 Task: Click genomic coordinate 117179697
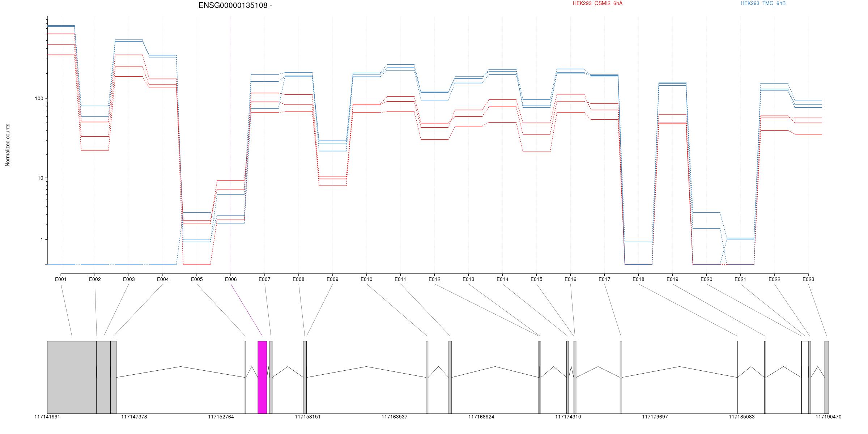click(x=655, y=417)
